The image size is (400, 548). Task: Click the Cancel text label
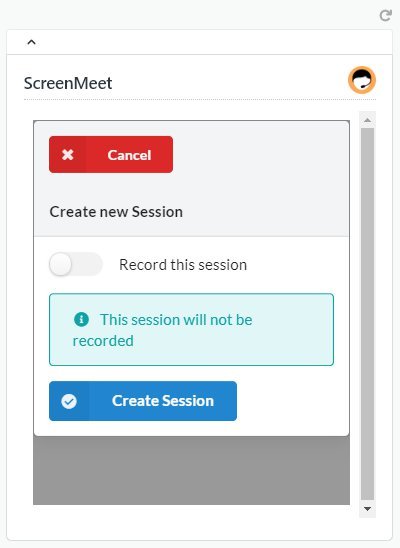[129, 155]
